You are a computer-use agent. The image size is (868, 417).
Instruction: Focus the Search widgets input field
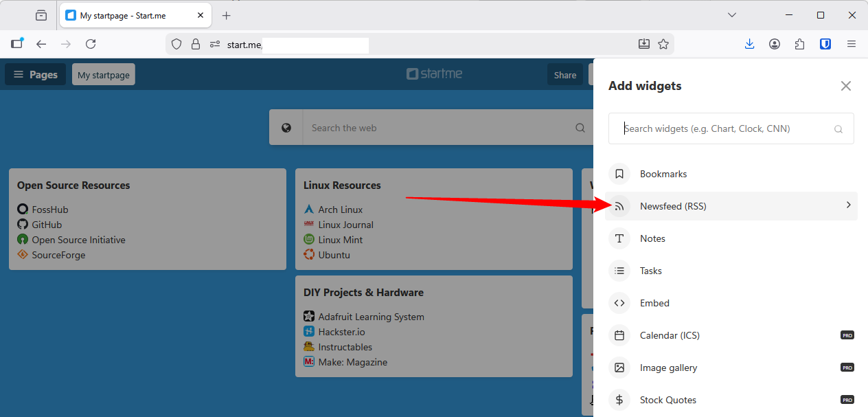click(x=731, y=128)
